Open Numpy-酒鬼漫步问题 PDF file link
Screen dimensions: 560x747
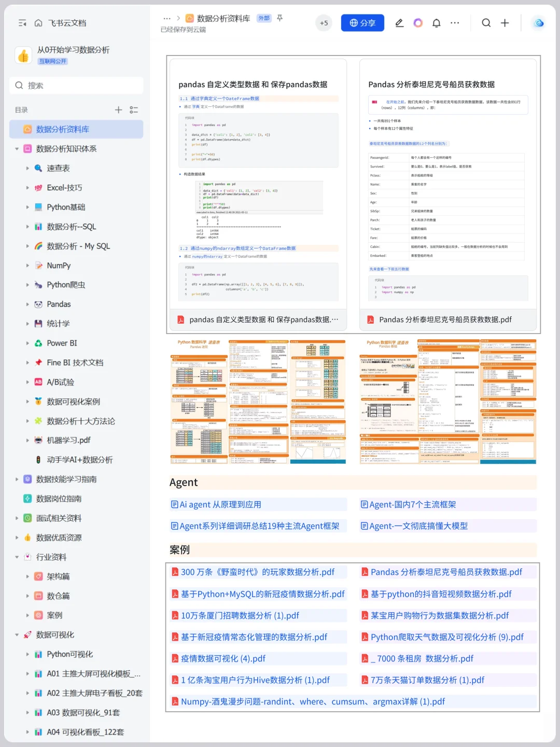309,702
